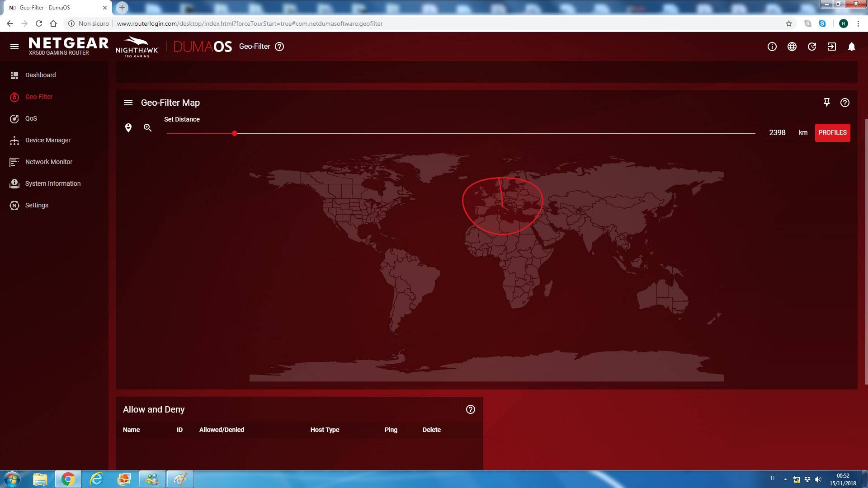Open the main hamburger menu beside NETGEAR logo
868x488 pixels.
(14, 47)
